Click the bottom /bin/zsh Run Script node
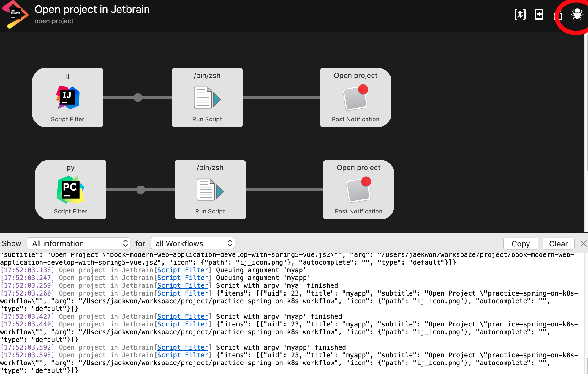 pos(210,190)
